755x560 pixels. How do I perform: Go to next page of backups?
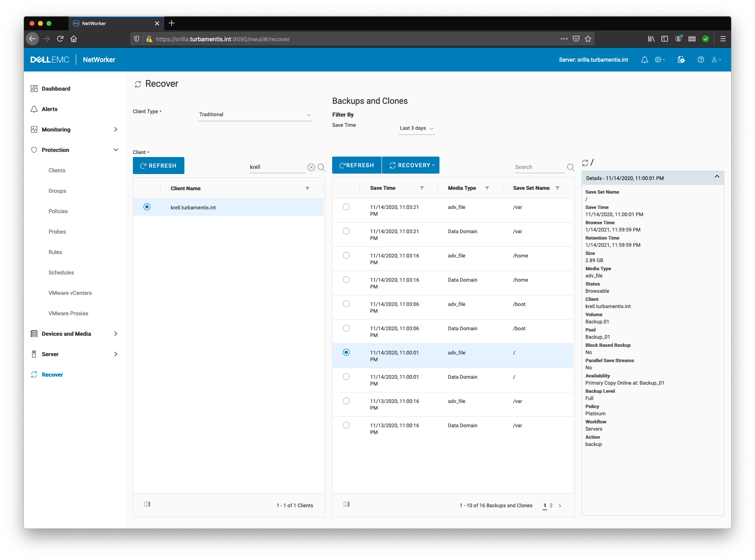[x=560, y=506]
